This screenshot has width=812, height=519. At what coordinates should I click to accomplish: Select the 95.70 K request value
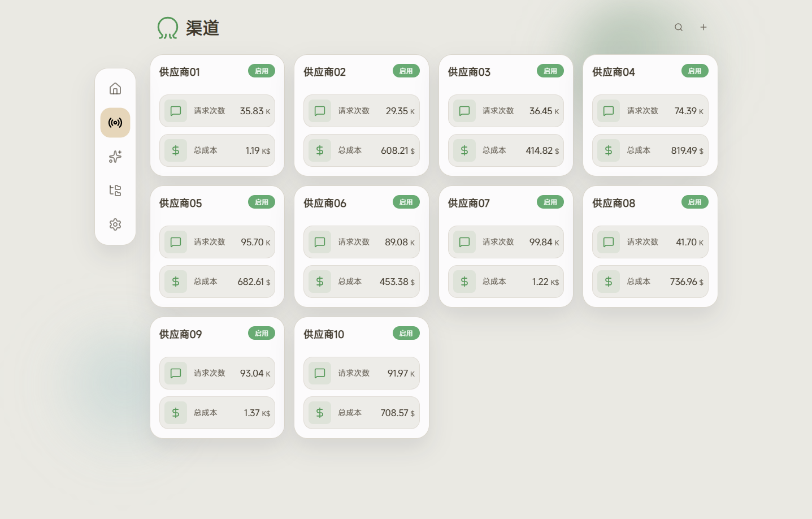pos(255,242)
